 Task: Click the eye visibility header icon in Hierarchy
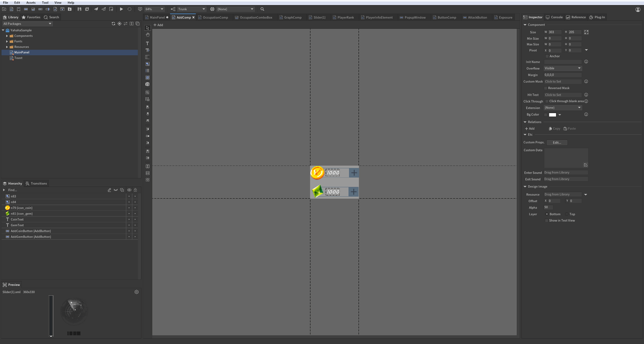pos(129,190)
